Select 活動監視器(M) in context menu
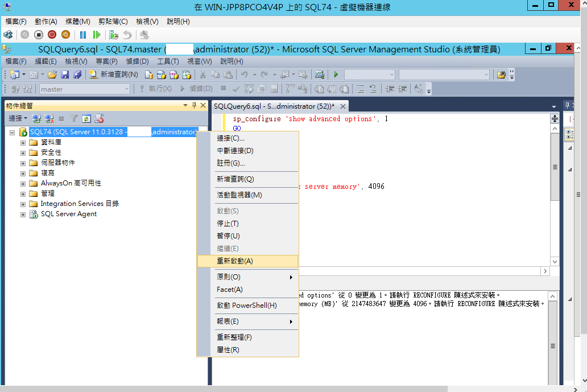Viewport: 587px width, 392px height. click(247, 195)
